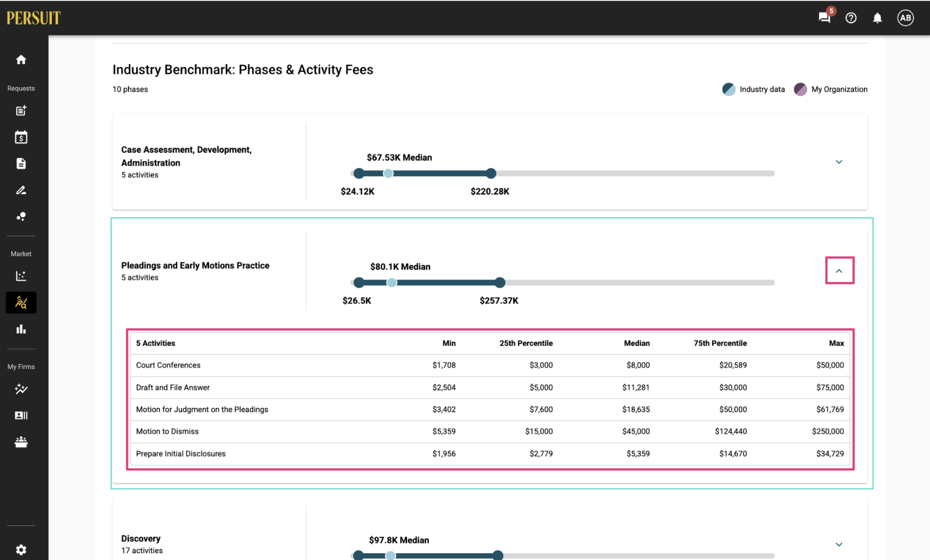The height and width of the screenshot is (560, 930).
Task: Click the Min column header
Action: [x=449, y=343]
